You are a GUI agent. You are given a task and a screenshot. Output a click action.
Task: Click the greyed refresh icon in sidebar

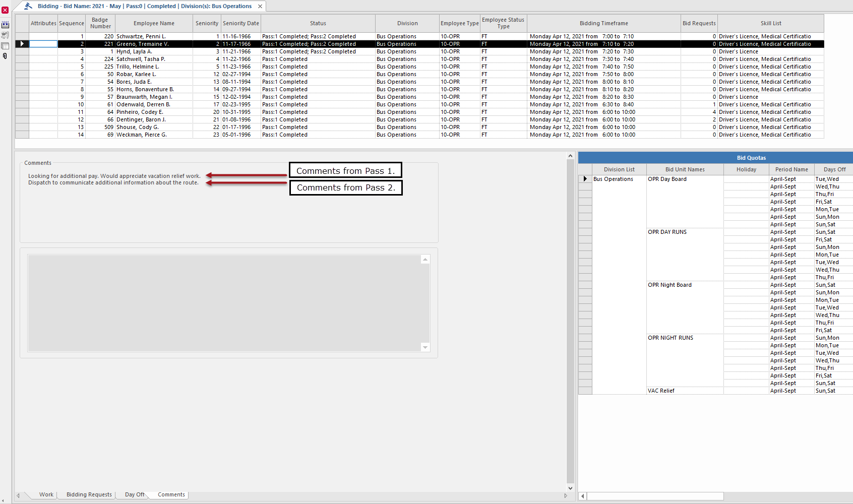[x=5, y=35]
